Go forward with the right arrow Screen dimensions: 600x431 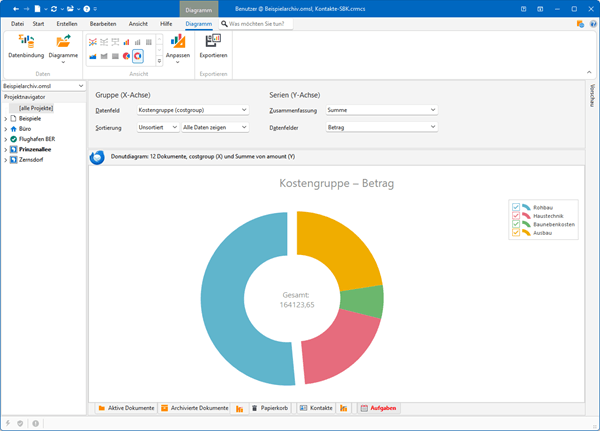[x=26, y=9]
